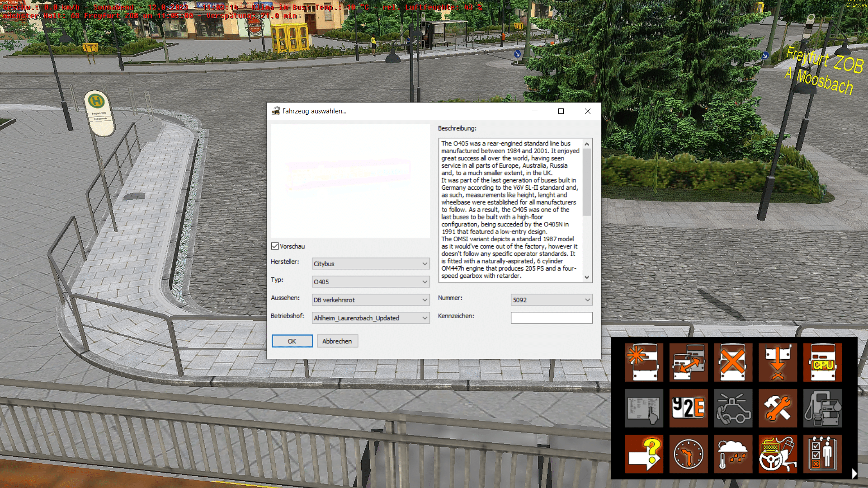The image size is (868, 488).
Task: Click the add new bus icon
Action: click(x=644, y=362)
